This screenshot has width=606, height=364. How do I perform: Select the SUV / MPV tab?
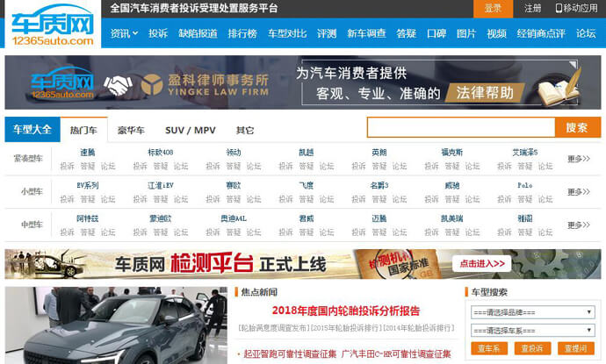pos(190,130)
